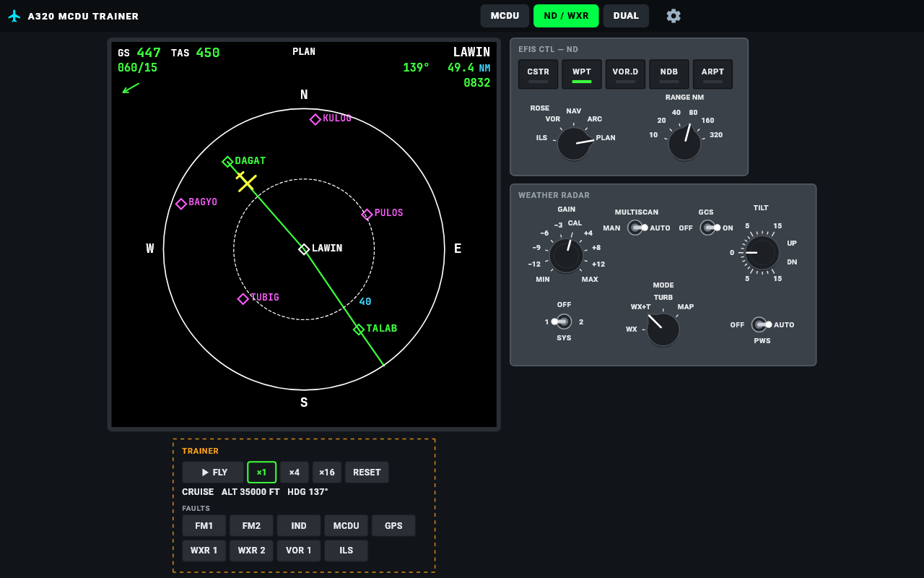The height and width of the screenshot is (578, 924).
Task: Click the RESET trainer button
Action: [x=367, y=473]
